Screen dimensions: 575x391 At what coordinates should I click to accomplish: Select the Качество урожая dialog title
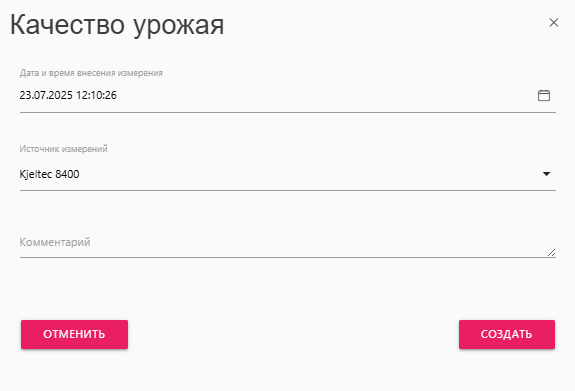[117, 25]
